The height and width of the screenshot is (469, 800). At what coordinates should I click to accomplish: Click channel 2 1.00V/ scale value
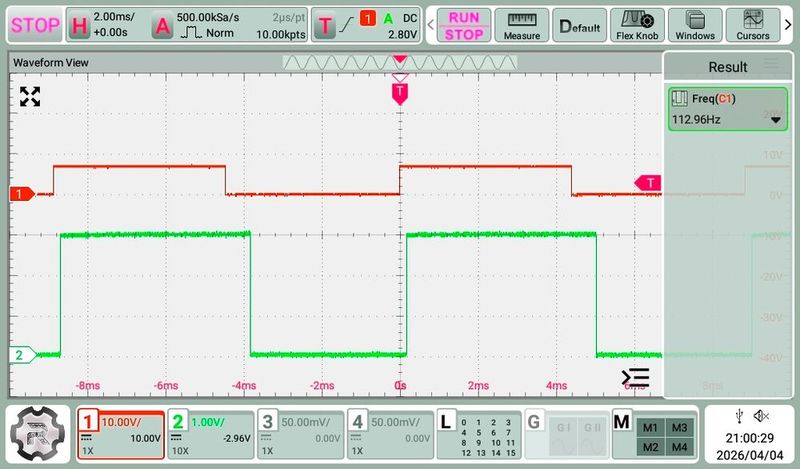[208, 422]
